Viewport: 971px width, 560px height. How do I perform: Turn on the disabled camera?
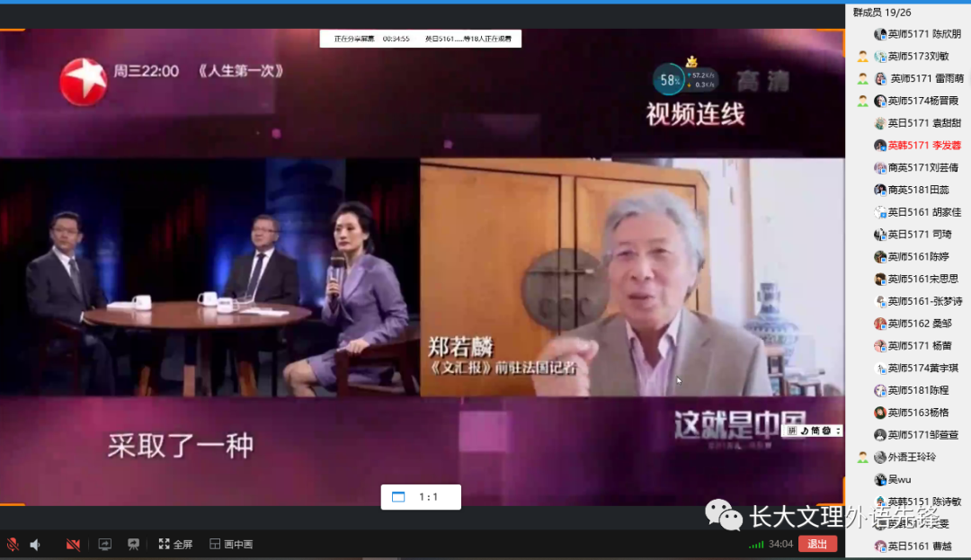(x=73, y=544)
